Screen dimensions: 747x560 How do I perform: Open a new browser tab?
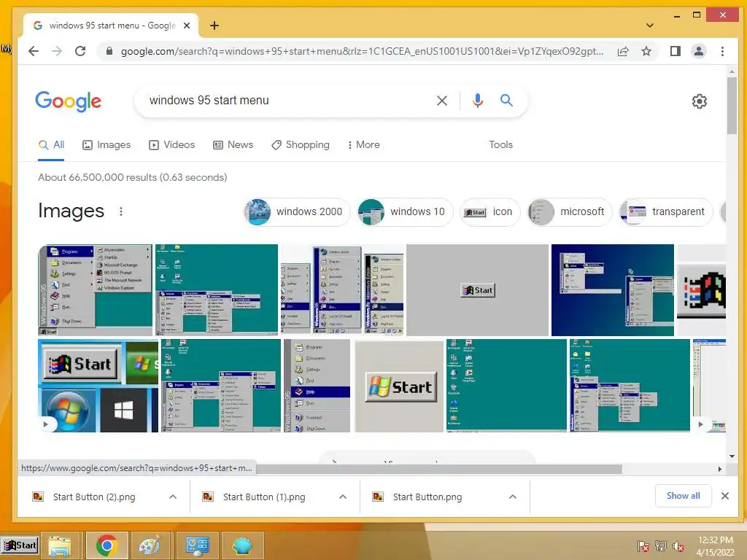[x=214, y=26]
